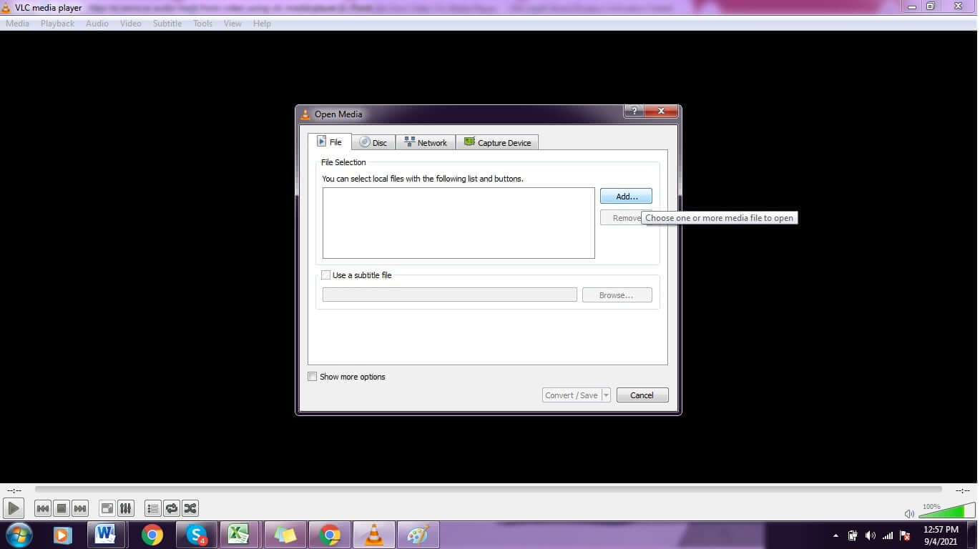The image size is (980, 549).
Task: Click the Next media button
Action: tap(80, 508)
